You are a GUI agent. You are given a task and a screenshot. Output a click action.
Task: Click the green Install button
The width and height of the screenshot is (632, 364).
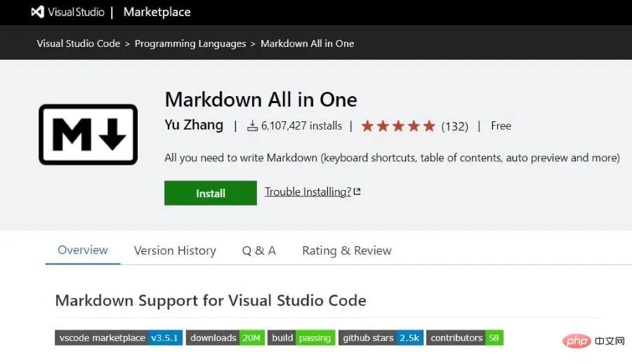[211, 194]
